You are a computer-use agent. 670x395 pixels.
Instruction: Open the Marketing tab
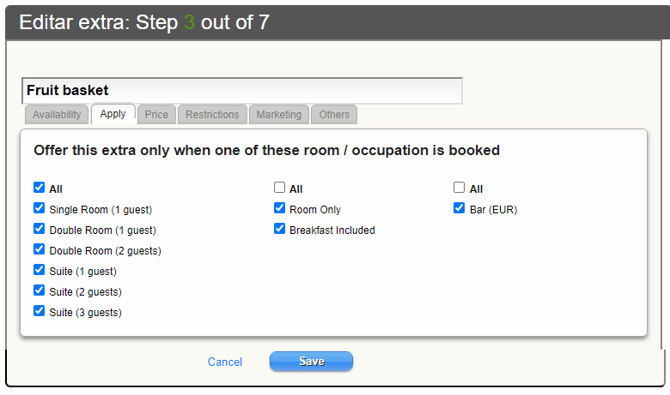[x=279, y=115]
